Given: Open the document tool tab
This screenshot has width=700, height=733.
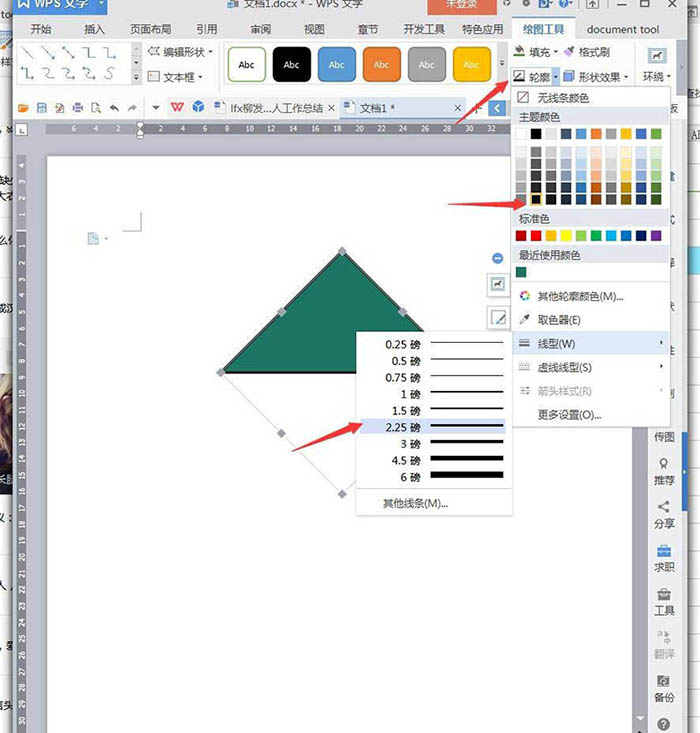Looking at the screenshot, I should point(623,29).
